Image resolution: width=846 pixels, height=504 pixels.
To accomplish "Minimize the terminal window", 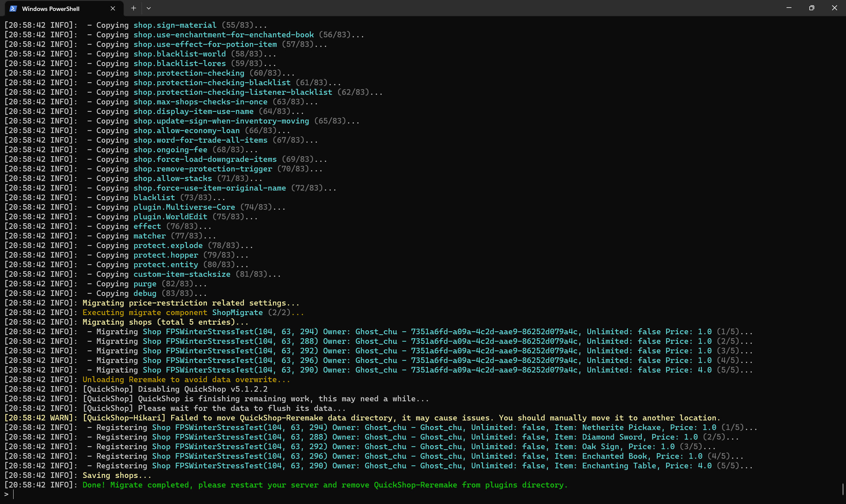I will pyautogui.click(x=789, y=8).
